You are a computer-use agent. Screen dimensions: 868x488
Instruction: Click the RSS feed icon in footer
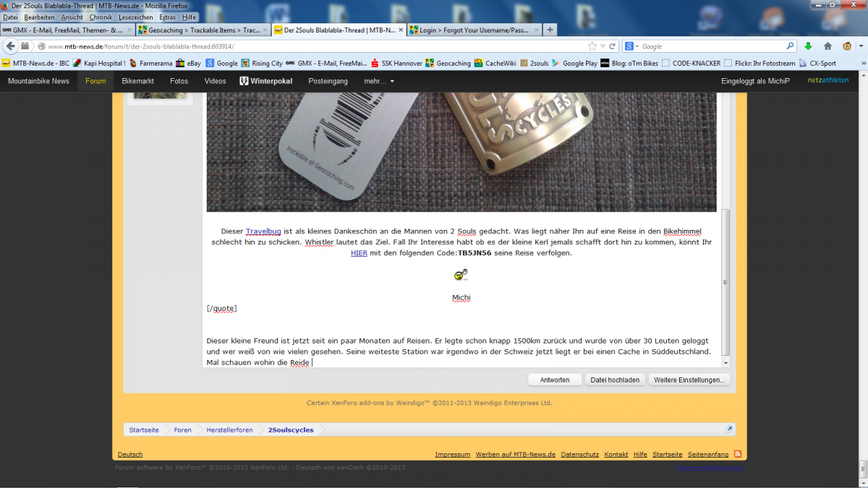coord(738,454)
